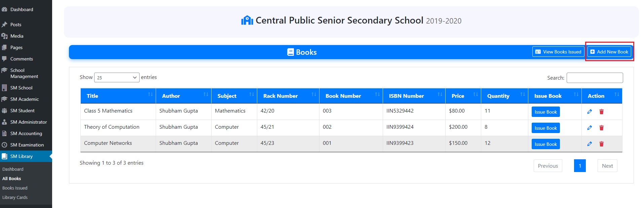Viewport: 644px width, 208px height.
Task: Open Library Cards in the sidebar
Action: tap(15, 198)
